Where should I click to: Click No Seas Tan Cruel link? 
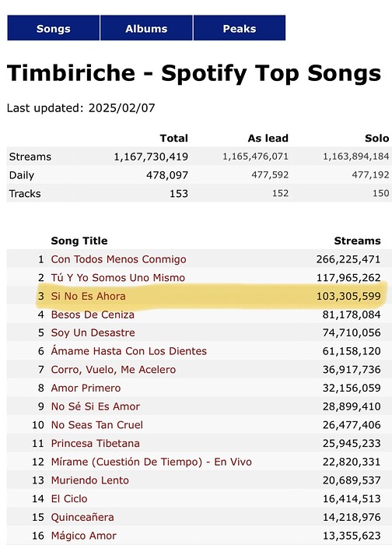click(x=97, y=425)
